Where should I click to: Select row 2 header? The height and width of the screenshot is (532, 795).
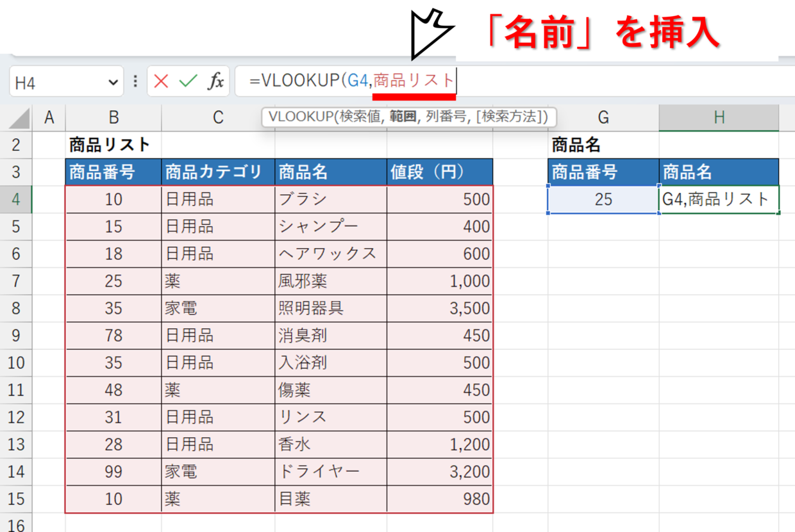coord(16,145)
